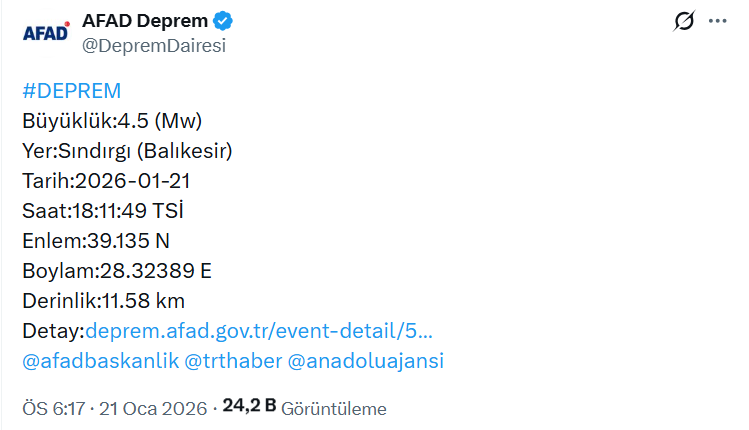Visit the @afadbaskanlik mention
This screenshot has height=430, width=749.
[x=99, y=361]
